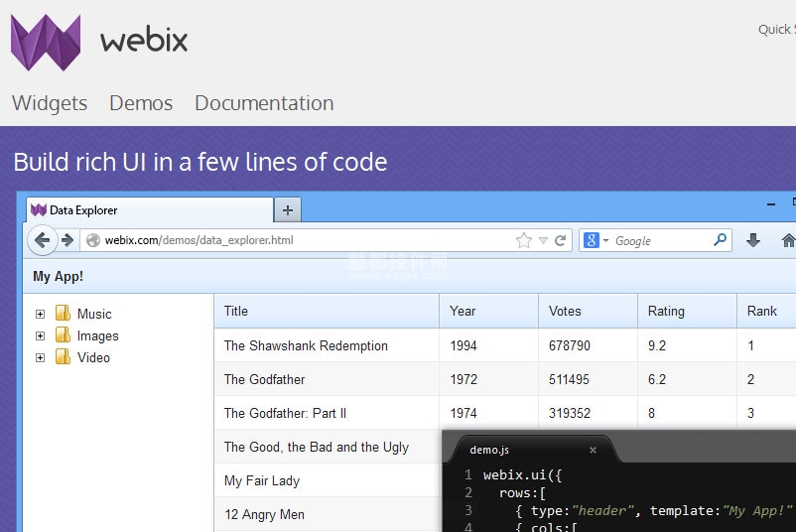Click the Build rich UI headline
Screen dimensions: 796x532
point(200,162)
